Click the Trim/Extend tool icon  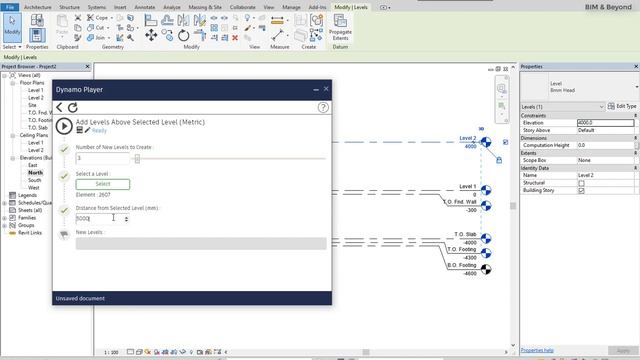[x=200, y=36]
